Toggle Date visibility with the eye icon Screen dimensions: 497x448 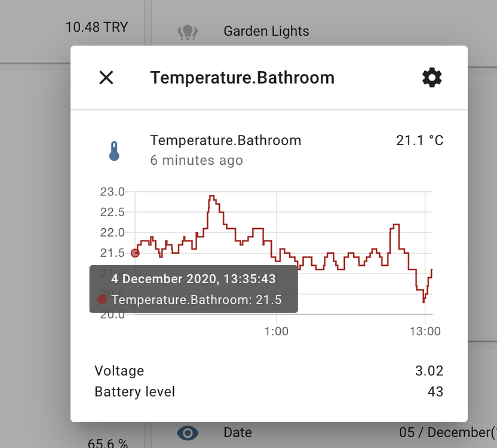188,432
